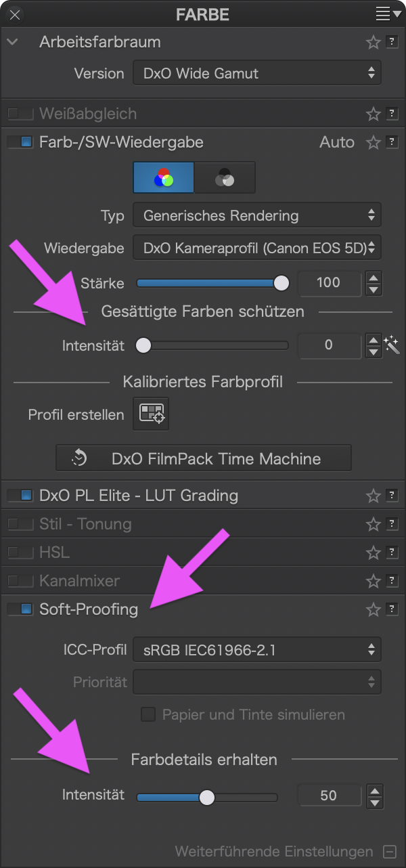Click the Stil - Tonung section header
The height and width of the screenshot is (868, 406).
pos(85,524)
